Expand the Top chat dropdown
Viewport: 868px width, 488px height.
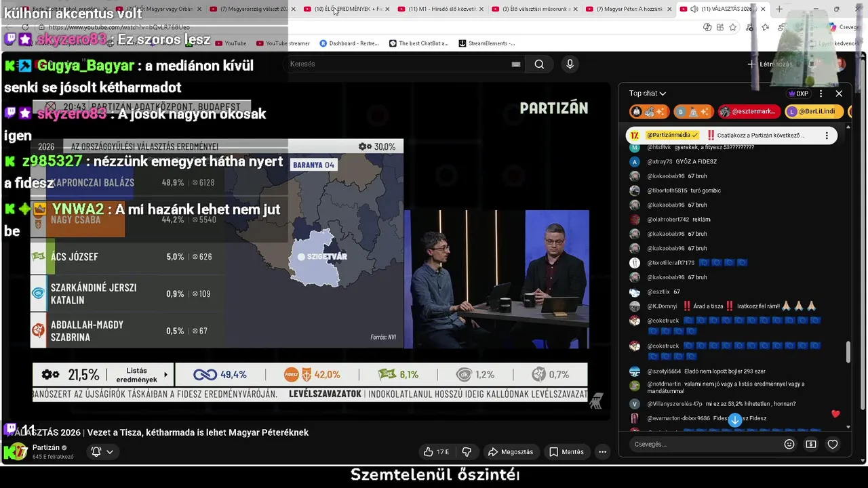coord(648,94)
